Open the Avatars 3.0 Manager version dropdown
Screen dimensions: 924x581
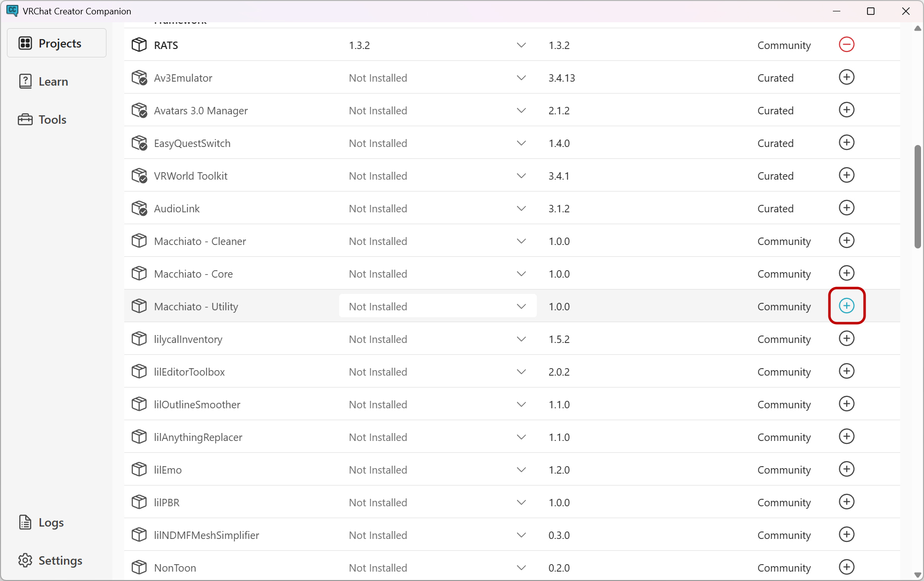click(x=438, y=110)
